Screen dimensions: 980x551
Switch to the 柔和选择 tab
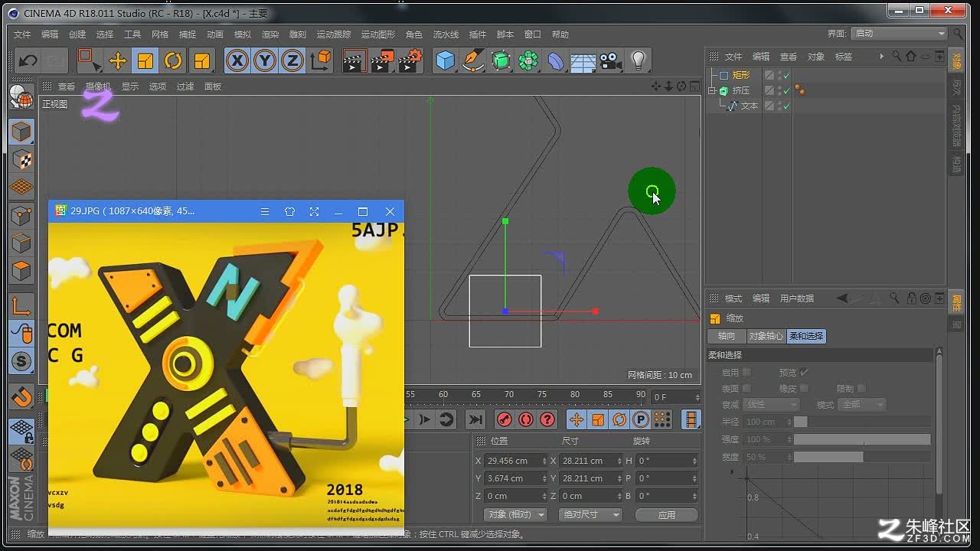coord(806,336)
